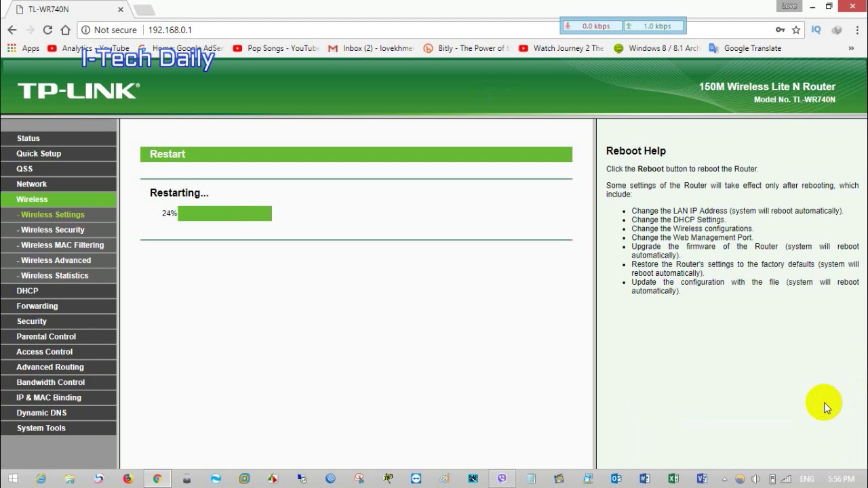The width and height of the screenshot is (868, 488).
Task: Open the Bitly bookmark
Action: tap(466, 48)
